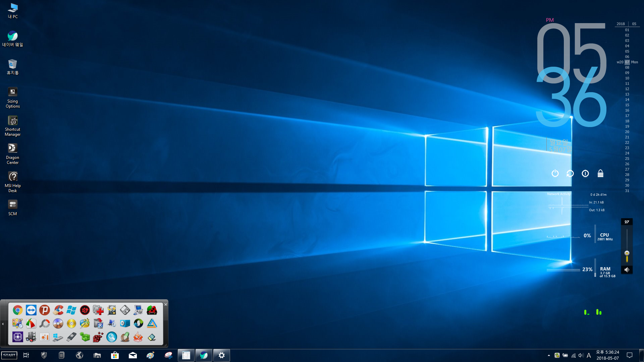The image size is (644, 362).
Task: Launch the green-blue circular arrows sync icon
Action: [x=139, y=323]
